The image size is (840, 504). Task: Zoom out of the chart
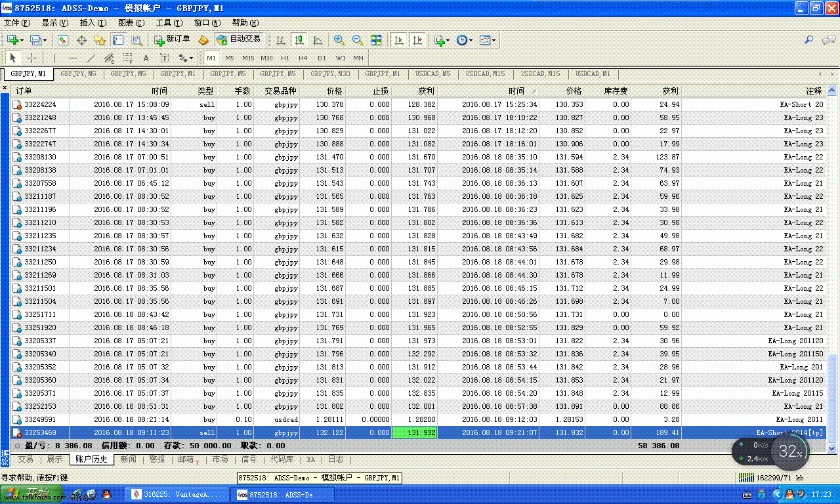pos(358,40)
